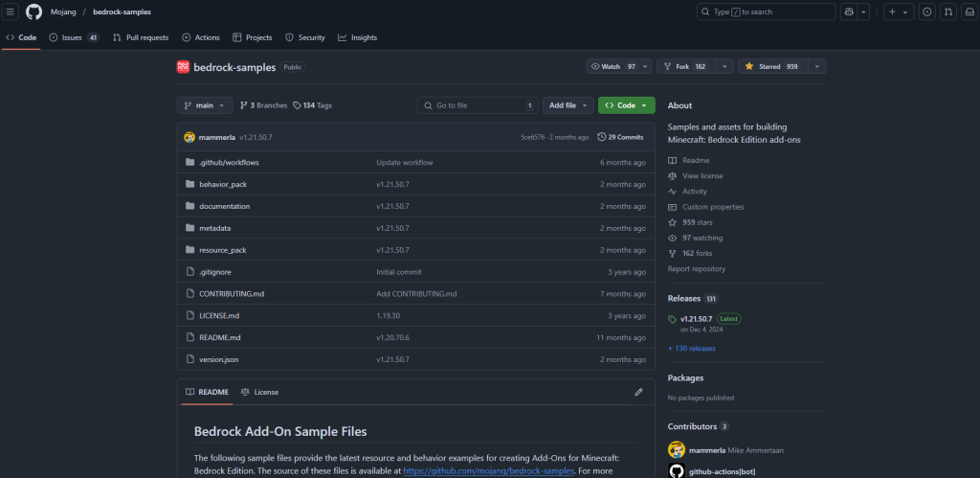The image size is (980, 478).
Task: Click the Go to file search field
Action: click(x=476, y=105)
